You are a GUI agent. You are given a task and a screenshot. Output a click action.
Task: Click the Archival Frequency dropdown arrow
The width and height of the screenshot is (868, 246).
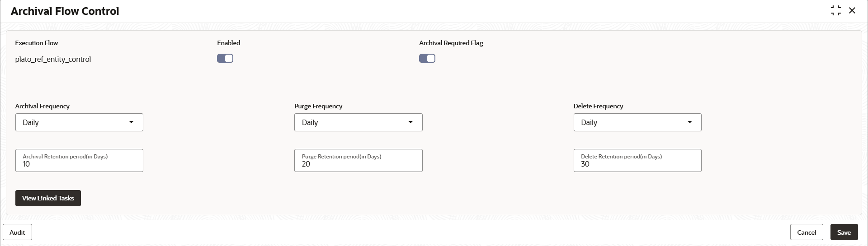131,122
